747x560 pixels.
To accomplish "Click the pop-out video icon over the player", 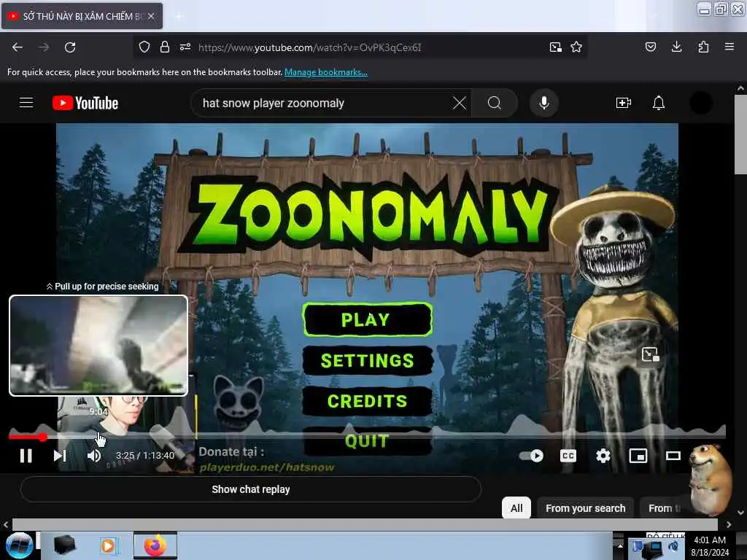I will click(650, 354).
